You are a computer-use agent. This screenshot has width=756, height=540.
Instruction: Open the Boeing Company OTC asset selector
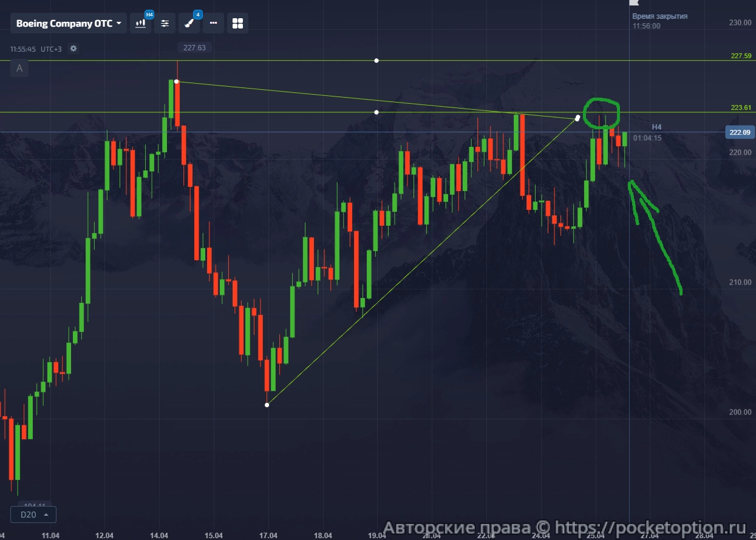68,24
